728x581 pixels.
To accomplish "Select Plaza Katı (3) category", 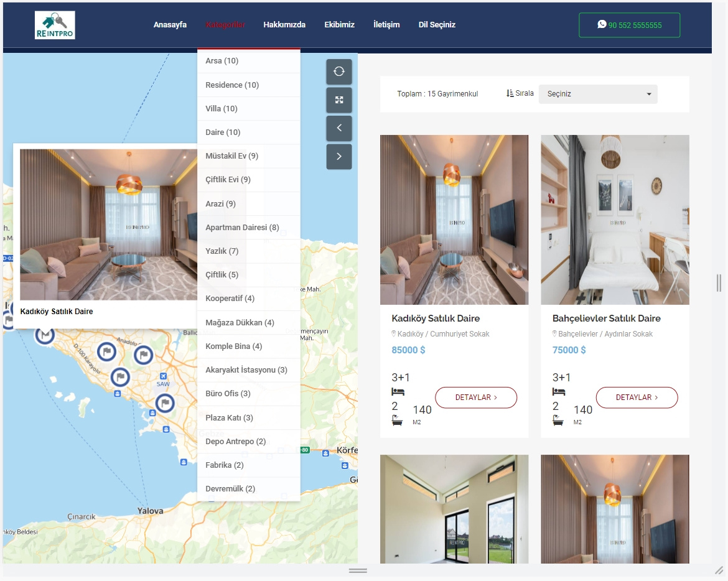I will click(x=249, y=417).
